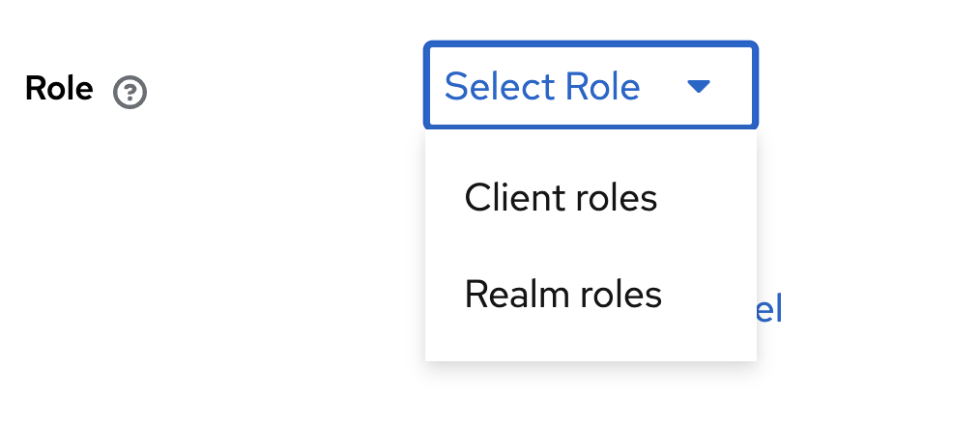Click the partially hidden blue link
This screenshot has width=980, height=425.
(x=770, y=310)
